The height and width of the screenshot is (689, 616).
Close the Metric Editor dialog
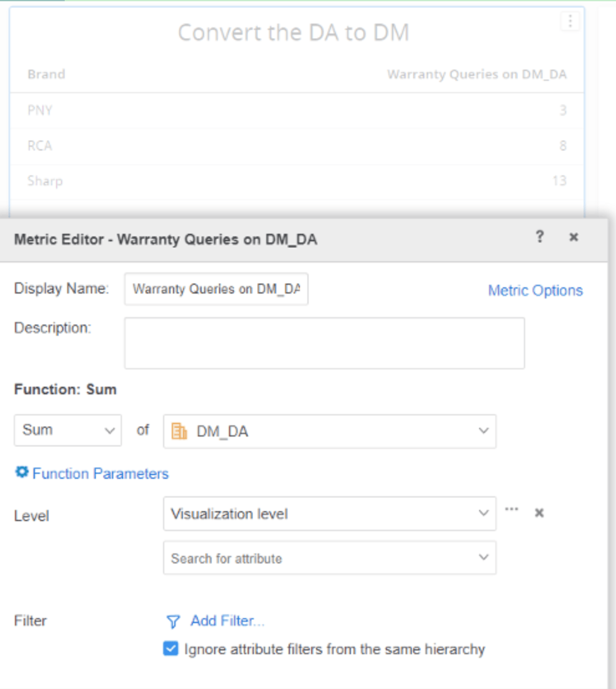coord(574,238)
